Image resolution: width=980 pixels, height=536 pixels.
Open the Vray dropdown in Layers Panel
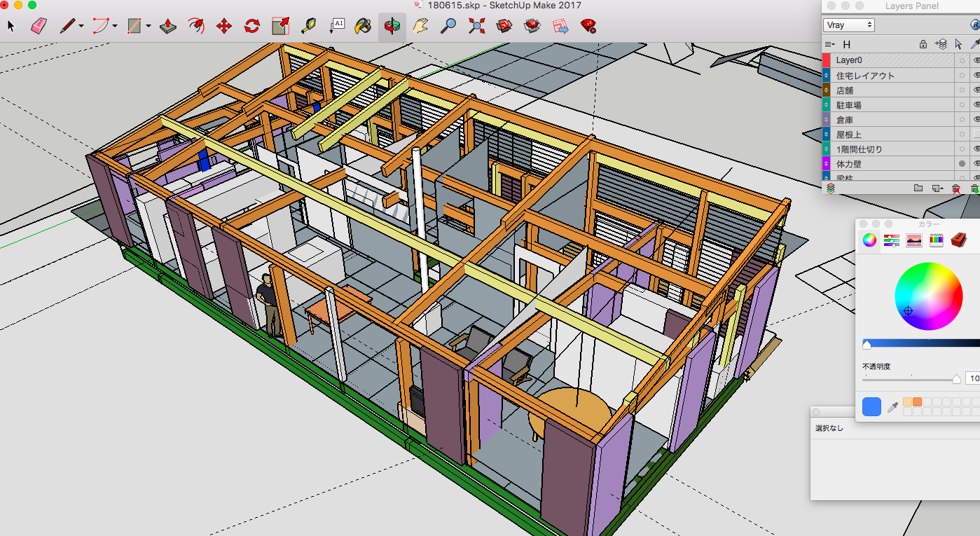pos(849,25)
